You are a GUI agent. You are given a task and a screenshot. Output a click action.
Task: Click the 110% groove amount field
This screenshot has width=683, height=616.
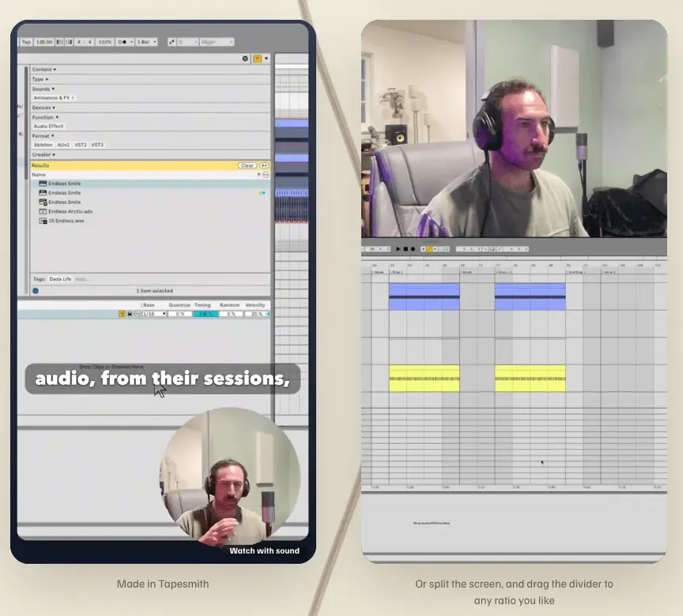104,42
